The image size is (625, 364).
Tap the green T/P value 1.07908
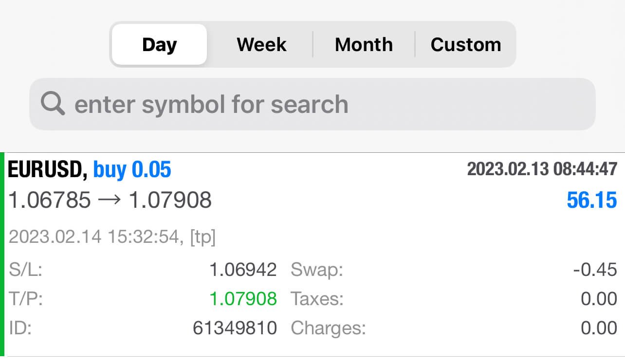243,299
